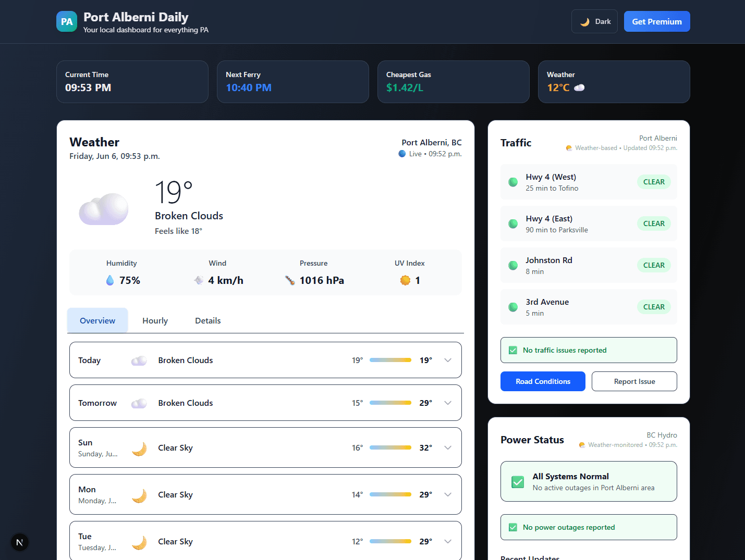Image resolution: width=745 pixels, height=560 pixels.
Task: Click the green checkbox beside 'No traffic issues reported'
Action: 514,350
